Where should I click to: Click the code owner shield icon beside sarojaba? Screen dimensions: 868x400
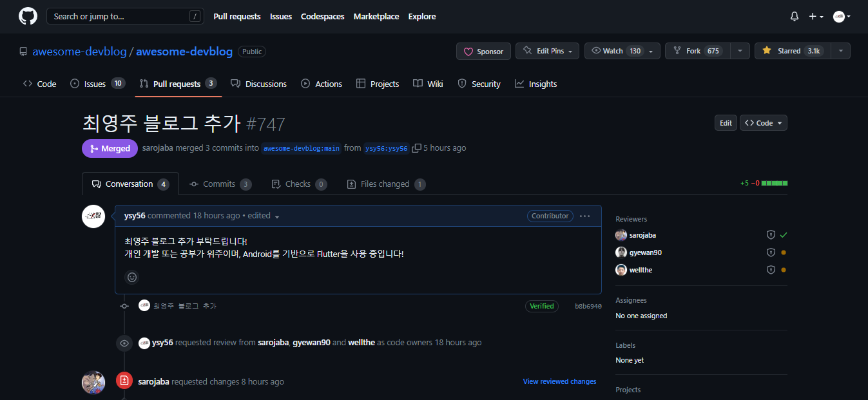[771, 235]
